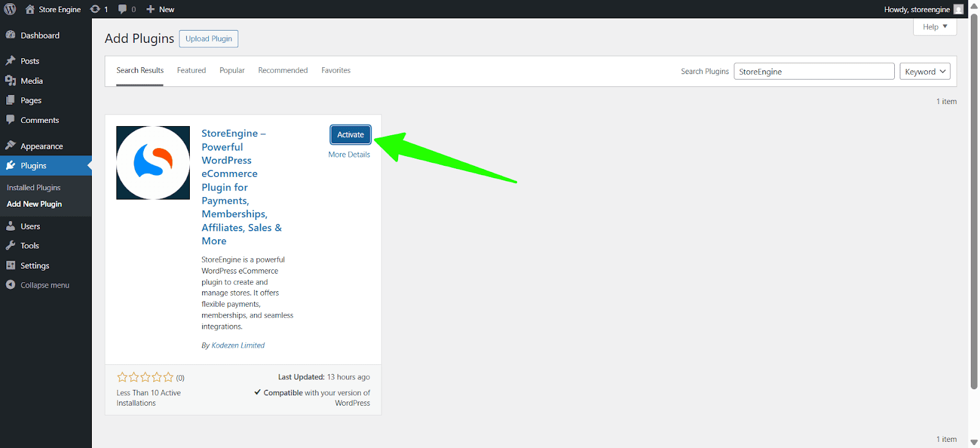Click the Search Plugins input field
The width and height of the screenshot is (980, 448).
pos(814,72)
